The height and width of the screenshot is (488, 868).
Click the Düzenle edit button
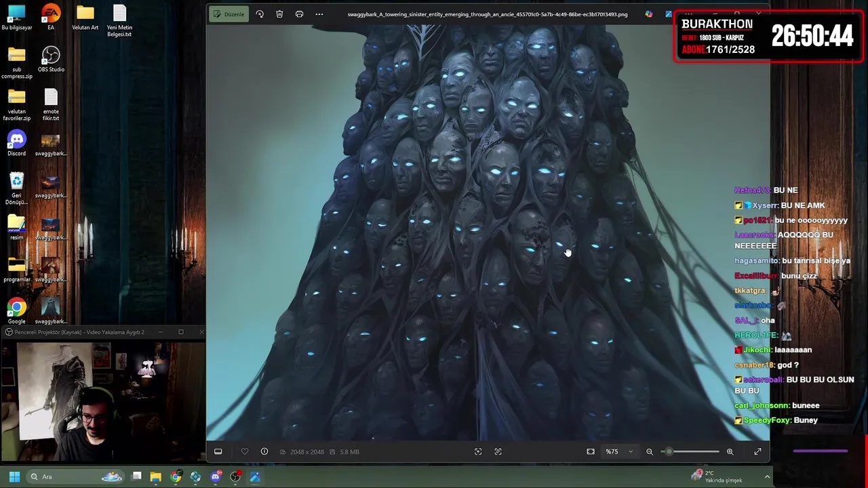[229, 14]
